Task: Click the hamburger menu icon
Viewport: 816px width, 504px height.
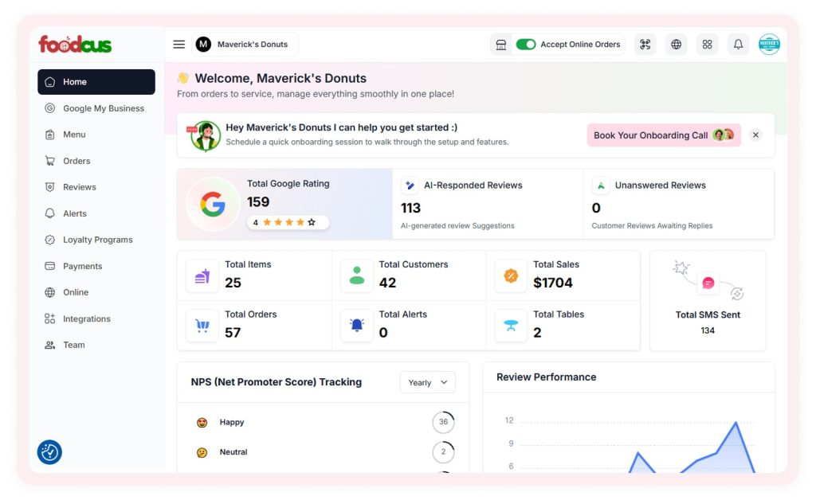Action: click(x=179, y=45)
